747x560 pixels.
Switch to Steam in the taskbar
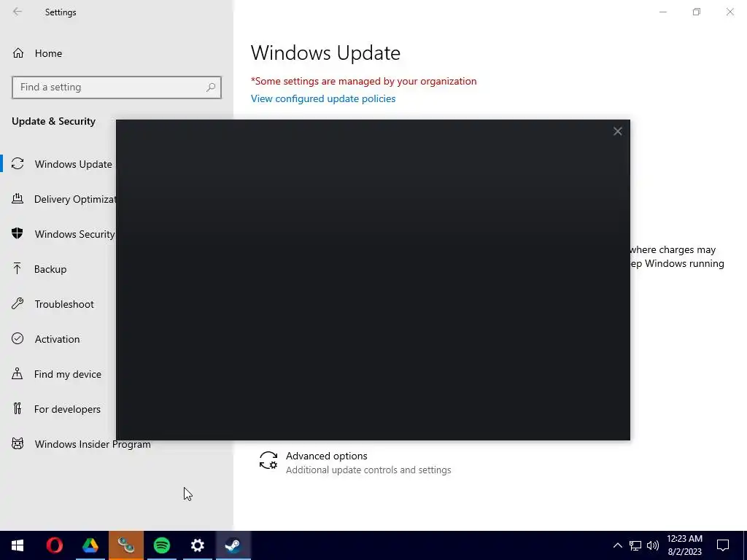coord(233,545)
